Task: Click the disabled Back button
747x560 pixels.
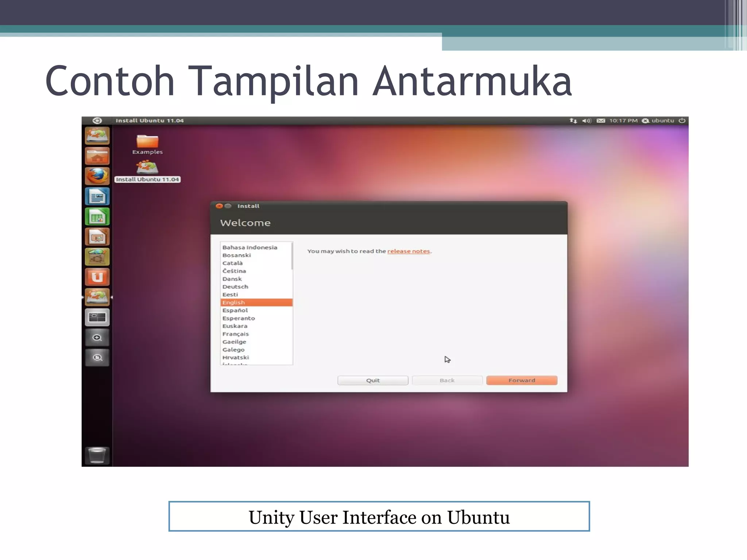Action: point(447,380)
